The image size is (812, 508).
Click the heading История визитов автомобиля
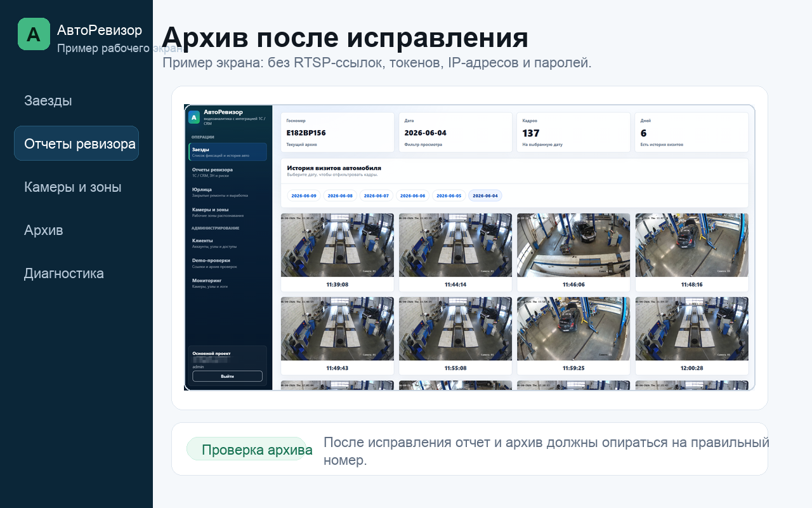click(334, 168)
